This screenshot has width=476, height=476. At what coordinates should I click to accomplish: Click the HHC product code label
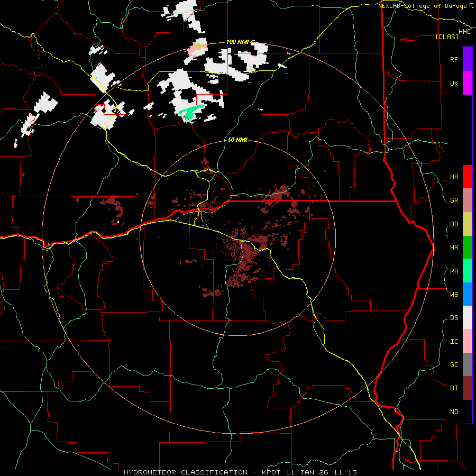coord(464,32)
